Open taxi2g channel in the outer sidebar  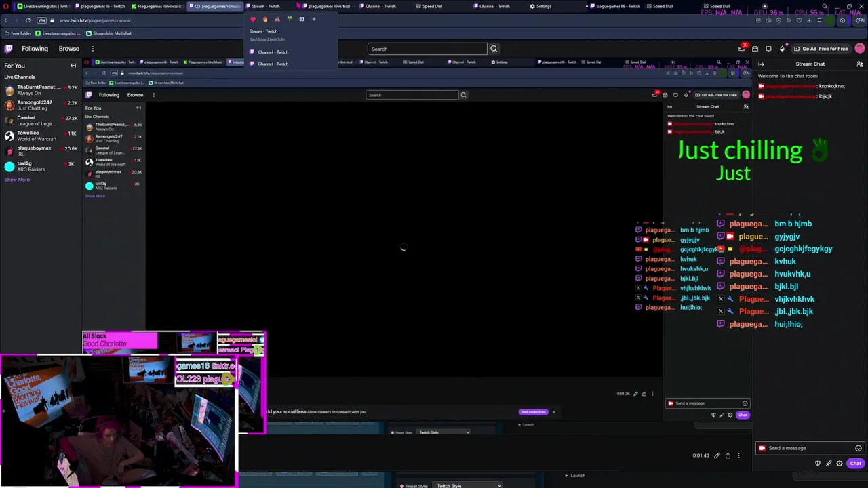(x=41, y=166)
